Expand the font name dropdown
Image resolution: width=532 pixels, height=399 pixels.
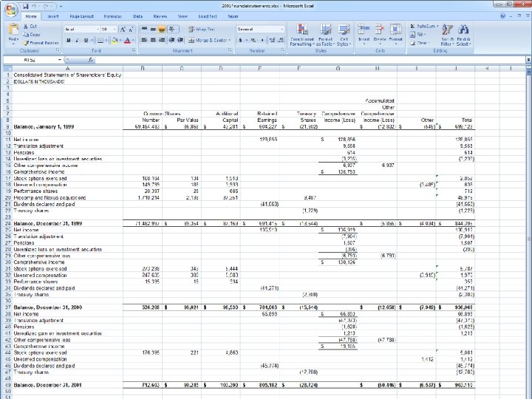point(98,30)
